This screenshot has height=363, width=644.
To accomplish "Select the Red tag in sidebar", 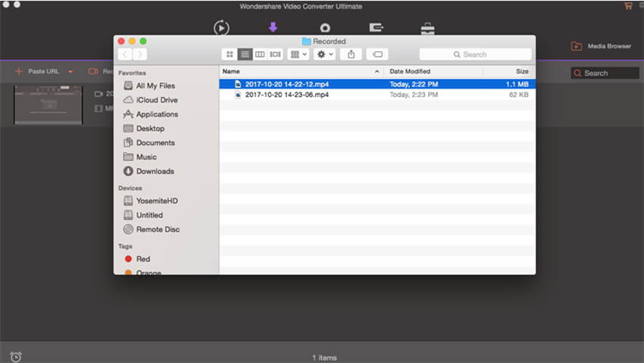I will 137,259.
